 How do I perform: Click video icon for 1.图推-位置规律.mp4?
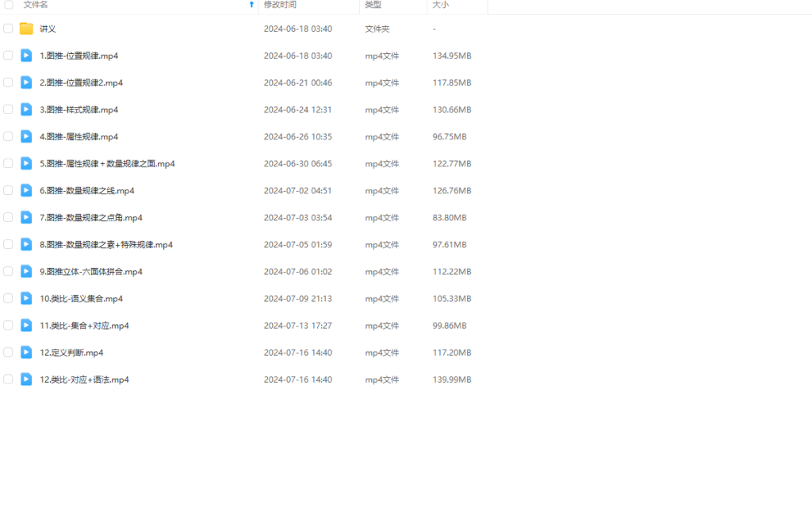click(26, 55)
